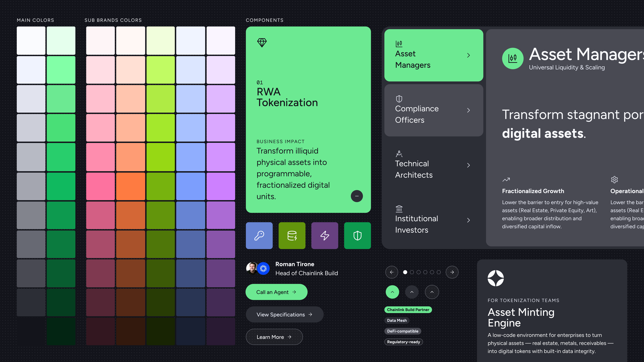Click the diamond icon on RWA card

pos(262,43)
